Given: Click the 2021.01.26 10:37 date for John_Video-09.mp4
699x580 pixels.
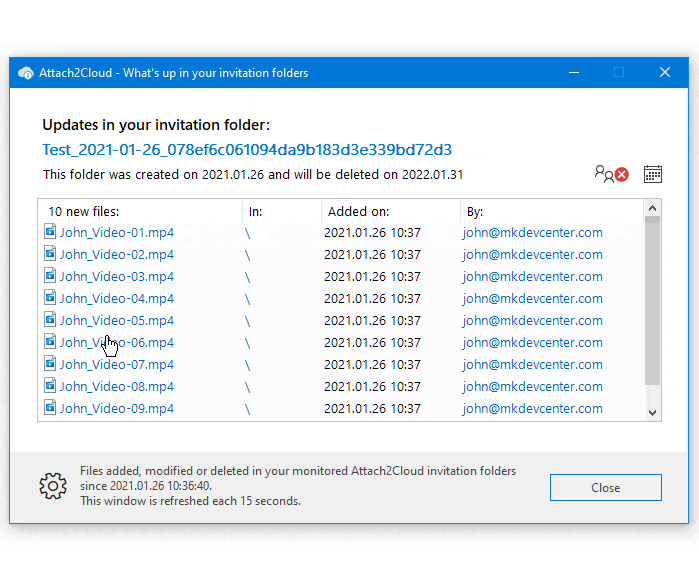Looking at the screenshot, I should pos(372,408).
